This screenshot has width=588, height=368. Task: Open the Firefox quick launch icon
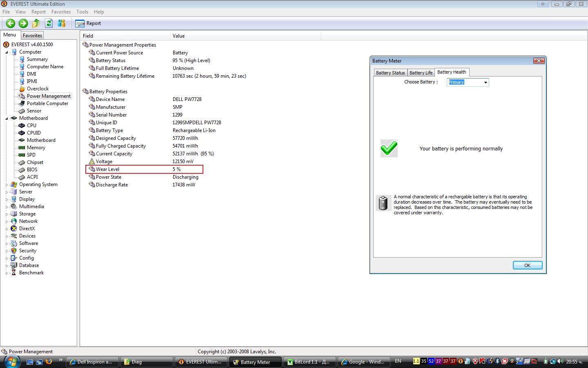coord(49,361)
